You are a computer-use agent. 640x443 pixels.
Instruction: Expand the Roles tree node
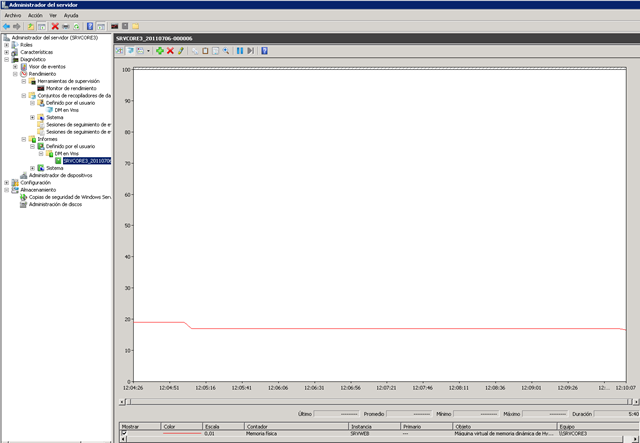point(6,45)
